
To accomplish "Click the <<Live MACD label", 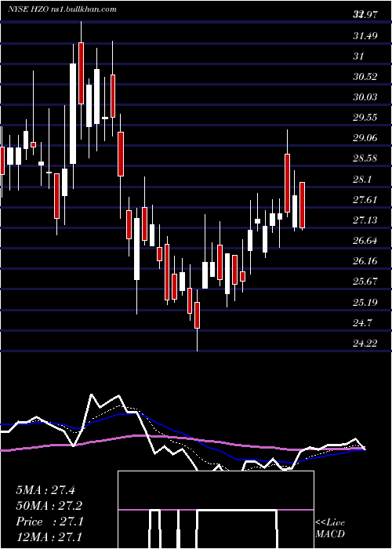I will point(330,529).
